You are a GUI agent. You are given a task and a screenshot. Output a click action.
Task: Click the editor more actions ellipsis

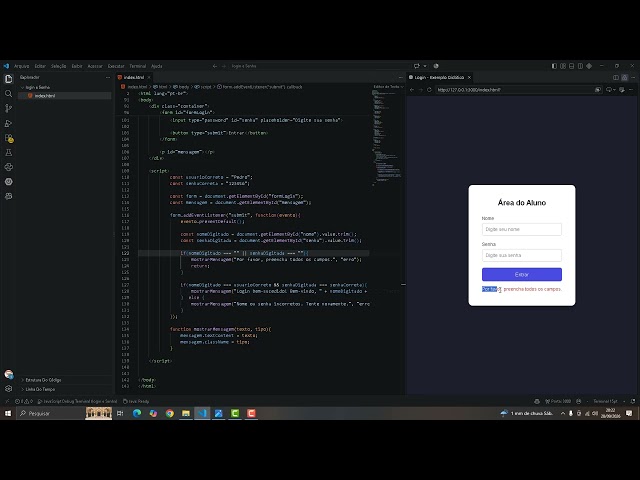400,77
